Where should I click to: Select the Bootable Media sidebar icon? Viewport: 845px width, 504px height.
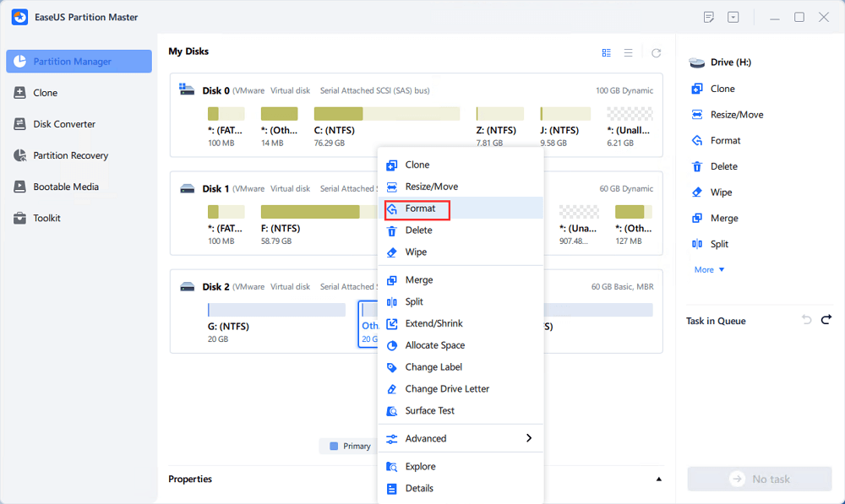19,187
